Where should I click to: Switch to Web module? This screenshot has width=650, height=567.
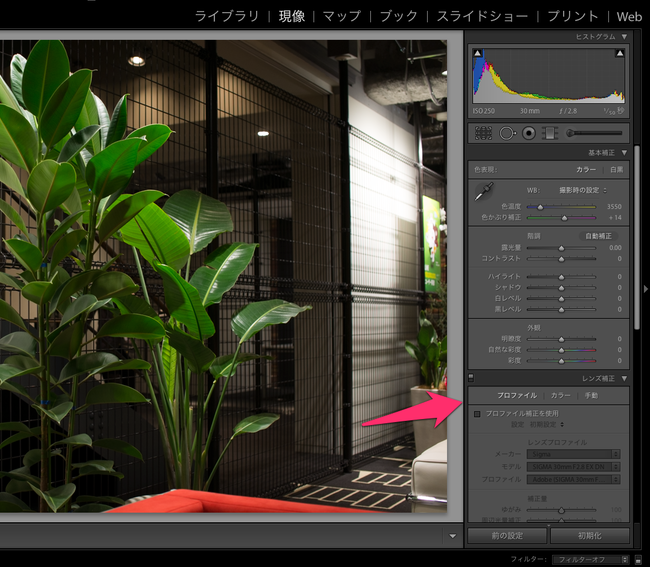pyautogui.click(x=629, y=16)
